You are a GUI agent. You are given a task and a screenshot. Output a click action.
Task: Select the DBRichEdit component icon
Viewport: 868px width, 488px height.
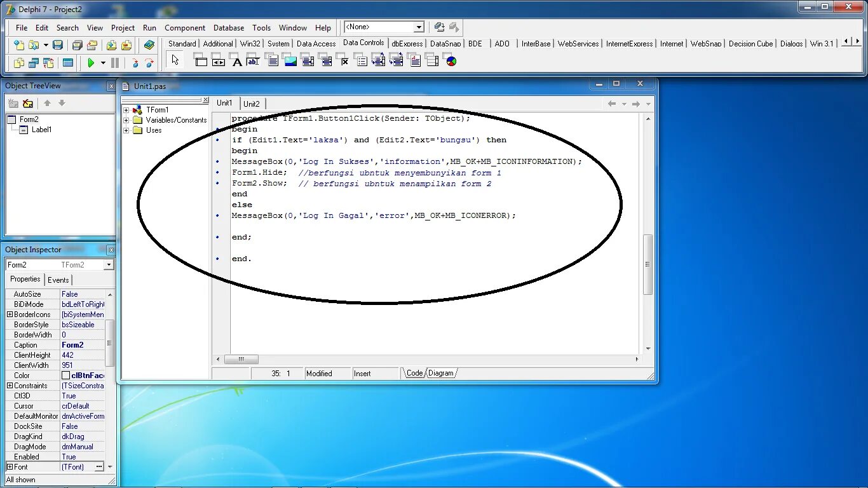pos(415,60)
